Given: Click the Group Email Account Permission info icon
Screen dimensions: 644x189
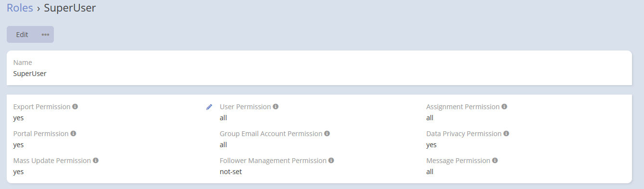Looking at the screenshot, I should 327,134.
